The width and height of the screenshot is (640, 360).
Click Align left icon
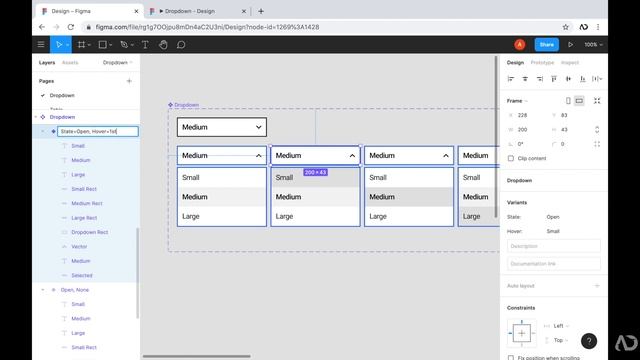pos(511,79)
